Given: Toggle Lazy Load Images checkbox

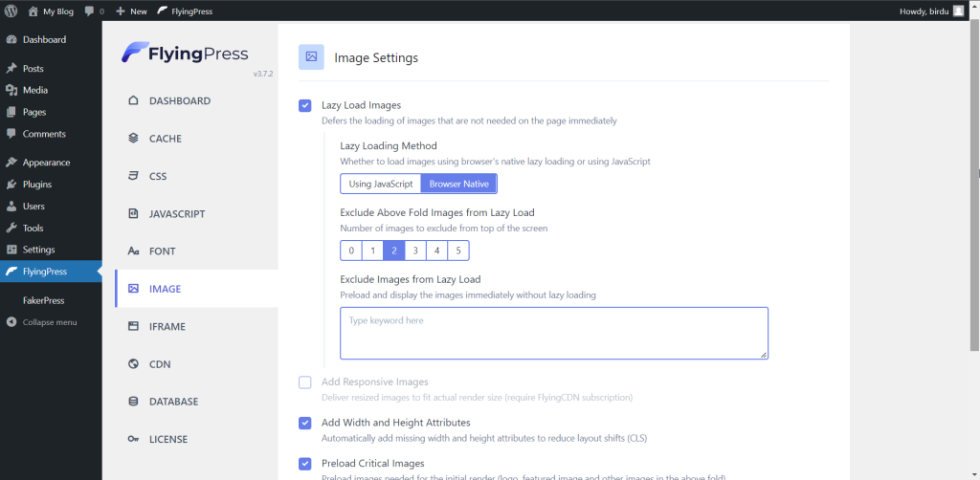Looking at the screenshot, I should [305, 105].
